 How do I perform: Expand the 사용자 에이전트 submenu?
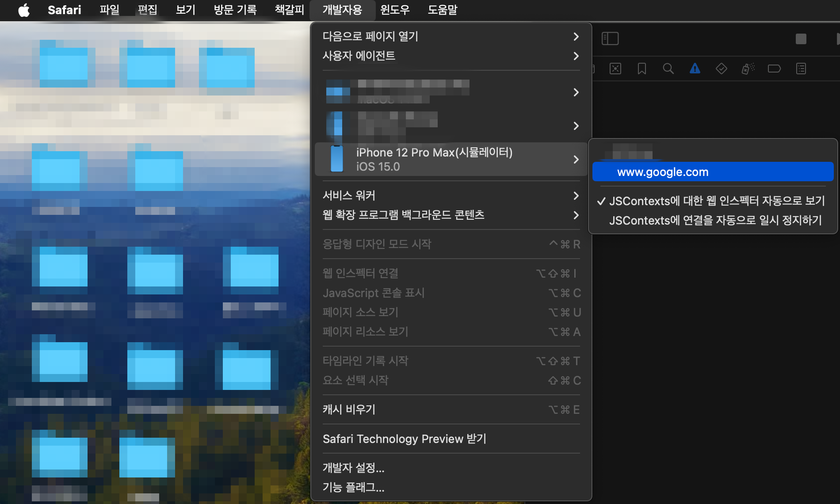tap(451, 56)
